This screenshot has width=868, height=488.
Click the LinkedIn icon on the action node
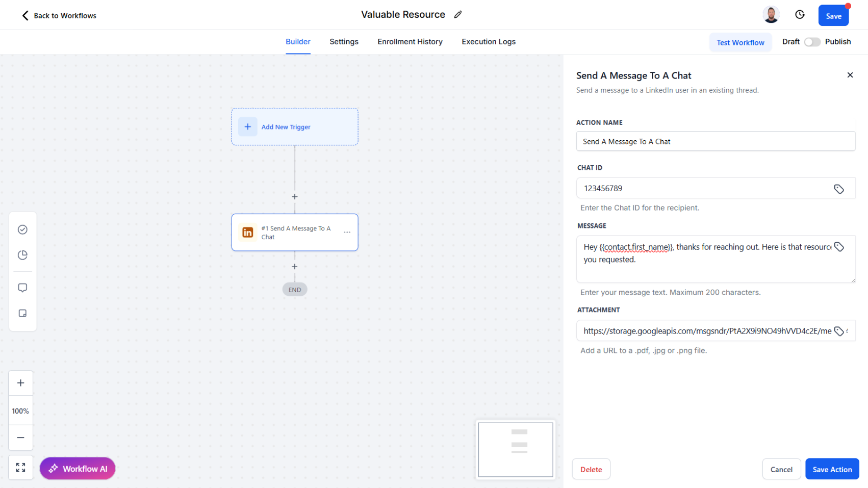click(248, 232)
